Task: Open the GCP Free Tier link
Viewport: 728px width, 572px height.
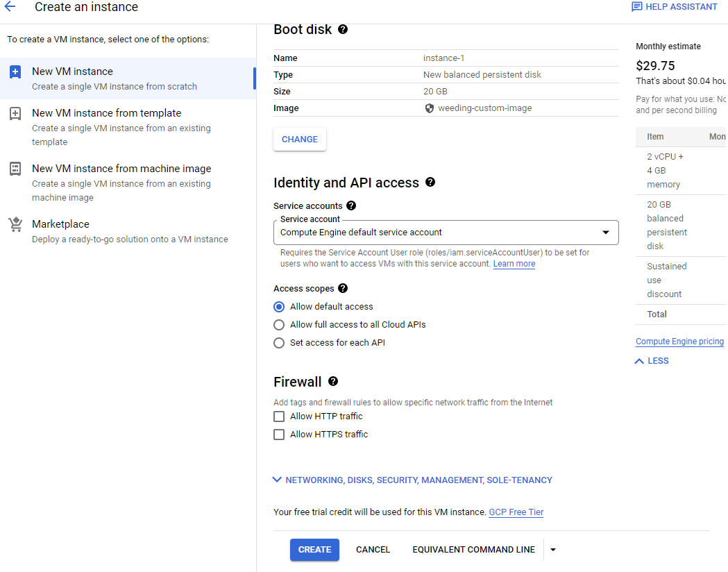Action: 516,512
